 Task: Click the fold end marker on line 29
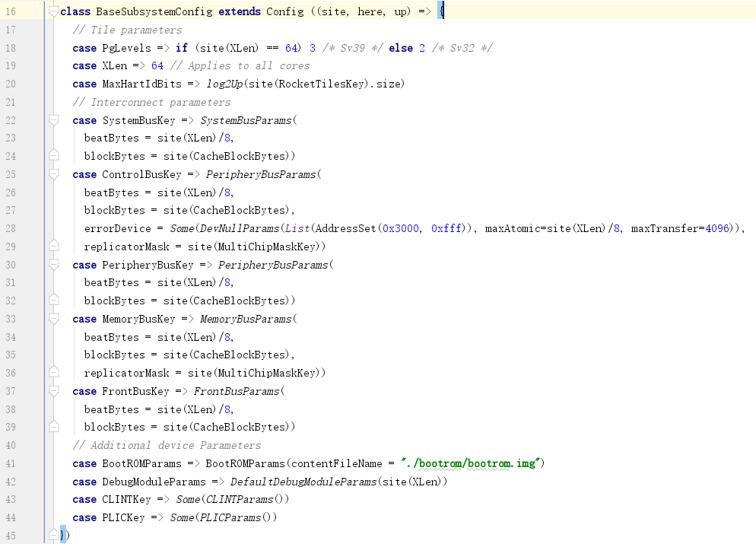click(53, 246)
